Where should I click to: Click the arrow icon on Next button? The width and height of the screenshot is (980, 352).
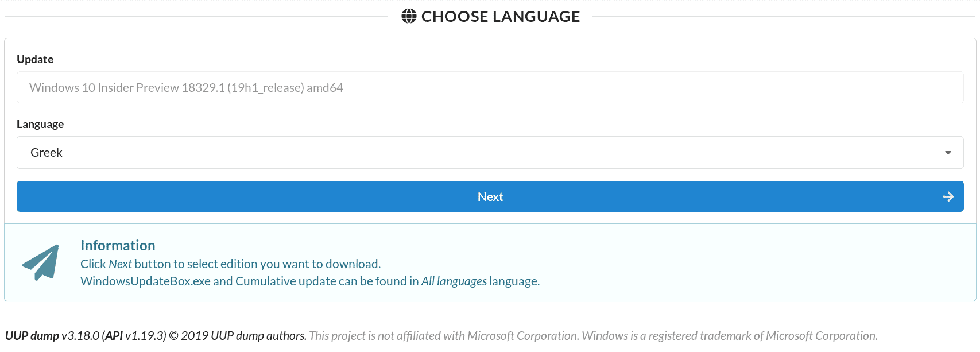948,196
